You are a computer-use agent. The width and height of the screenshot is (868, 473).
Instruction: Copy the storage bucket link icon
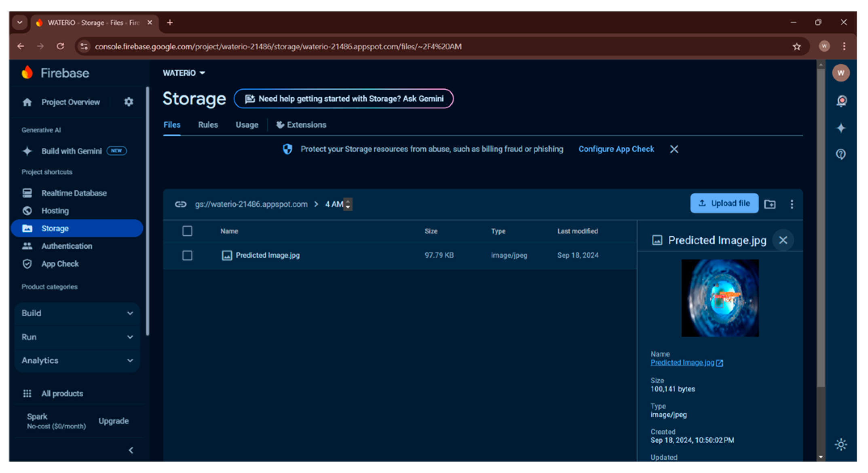coord(180,204)
